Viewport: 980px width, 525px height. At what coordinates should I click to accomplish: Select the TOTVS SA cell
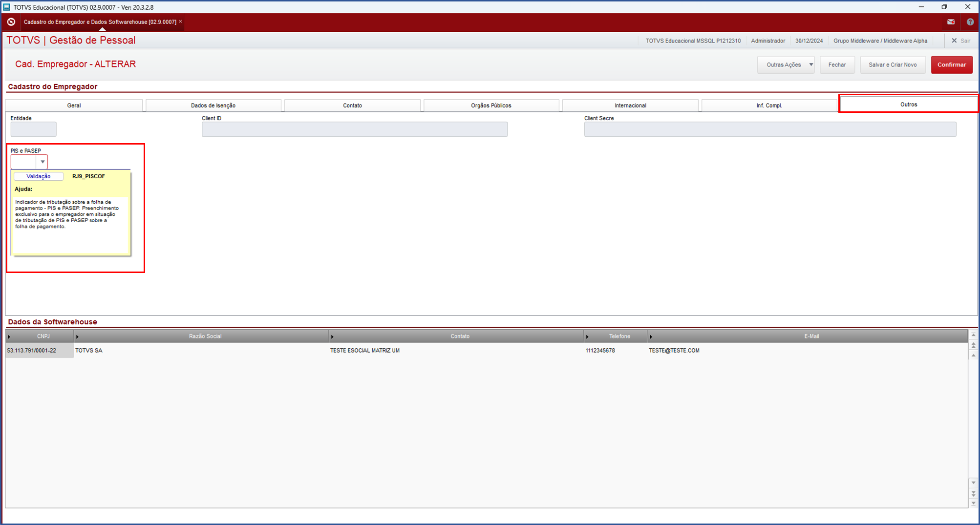coord(201,351)
